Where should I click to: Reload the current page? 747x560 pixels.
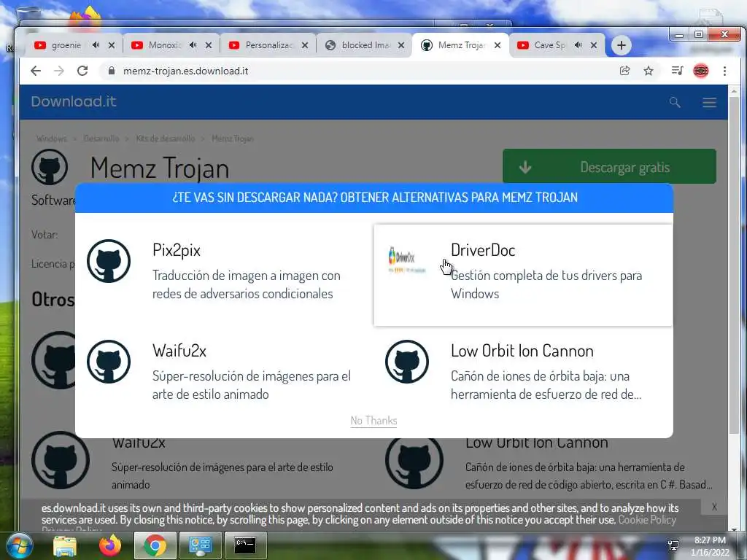click(x=82, y=71)
